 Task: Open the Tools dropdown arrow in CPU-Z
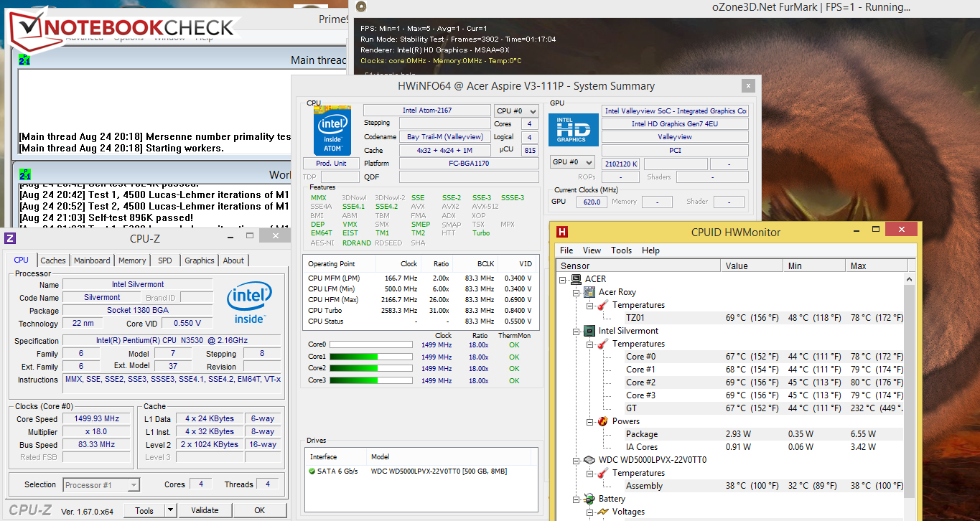(x=170, y=510)
